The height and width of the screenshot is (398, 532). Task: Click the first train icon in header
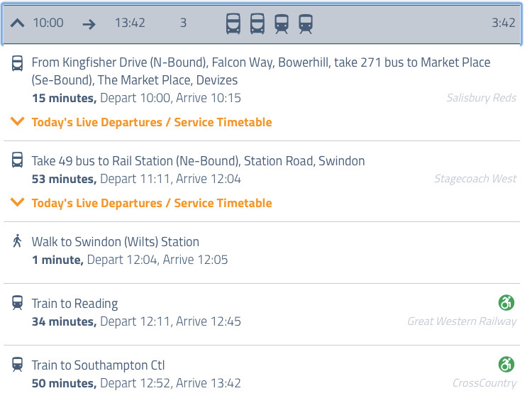pyautogui.click(x=282, y=23)
